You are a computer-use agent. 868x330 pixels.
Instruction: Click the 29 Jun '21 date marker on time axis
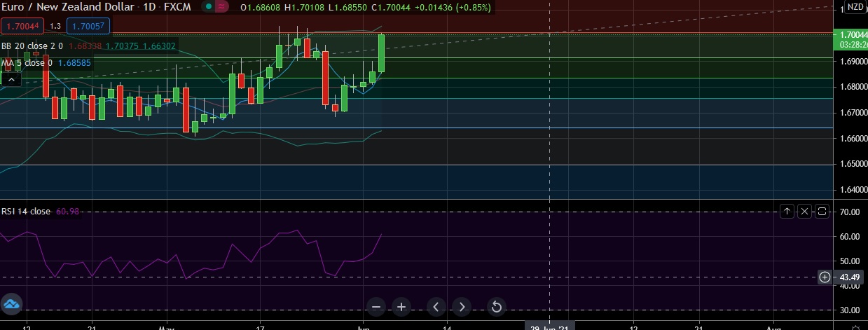pyautogui.click(x=551, y=326)
